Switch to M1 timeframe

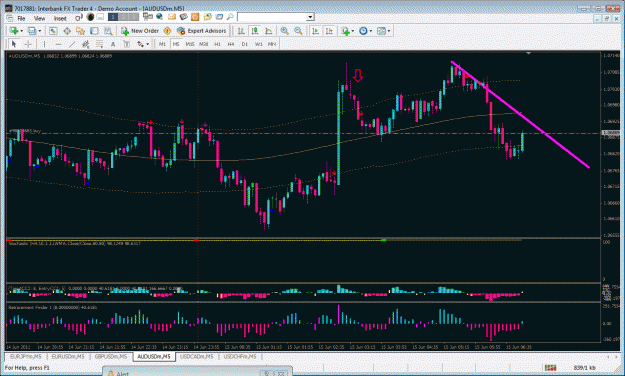coord(162,44)
